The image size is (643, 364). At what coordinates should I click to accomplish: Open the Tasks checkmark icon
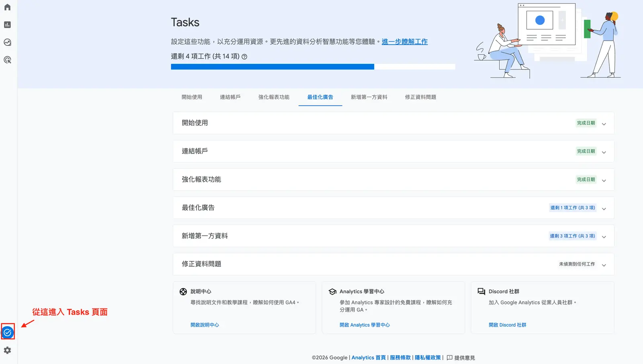8,332
